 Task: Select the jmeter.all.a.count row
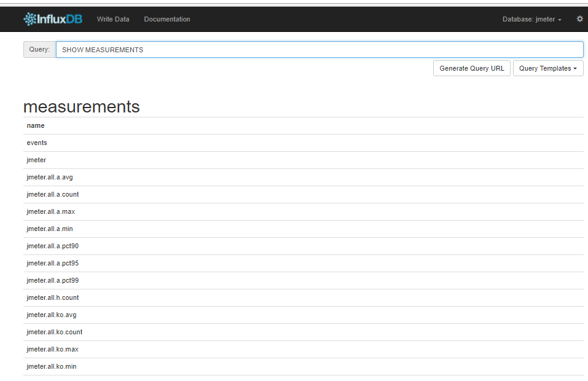(304, 195)
